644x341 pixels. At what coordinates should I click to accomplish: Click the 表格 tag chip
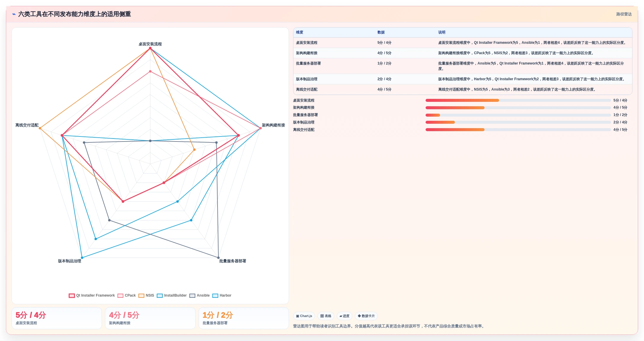pos(326,316)
